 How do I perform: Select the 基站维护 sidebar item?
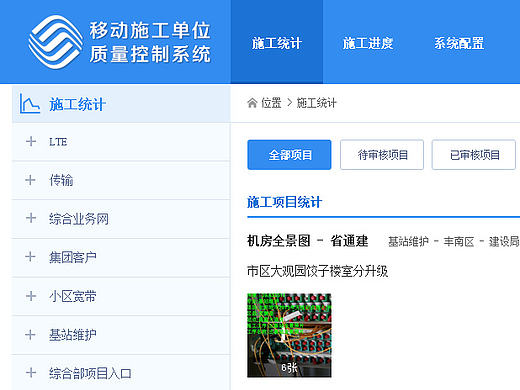(121, 335)
